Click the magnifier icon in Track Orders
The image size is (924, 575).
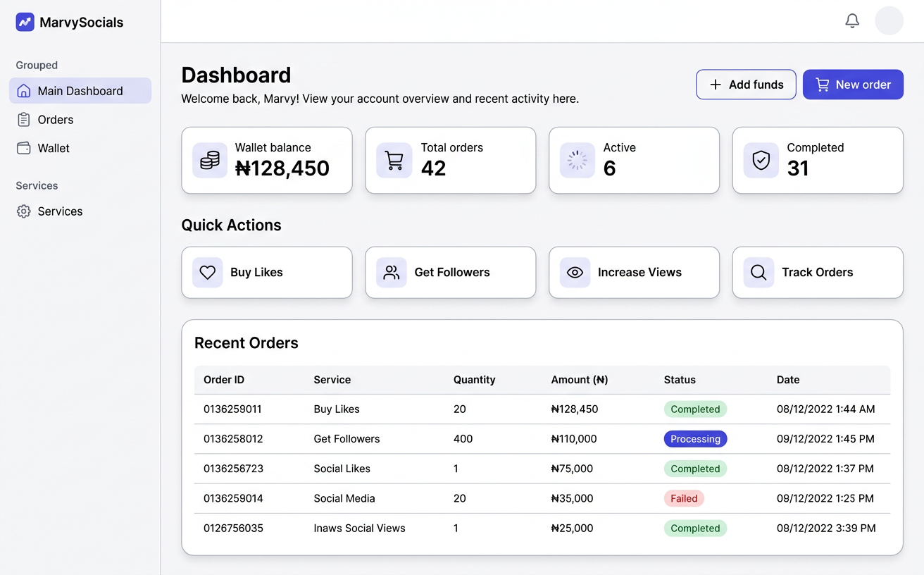click(x=758, y=273)
